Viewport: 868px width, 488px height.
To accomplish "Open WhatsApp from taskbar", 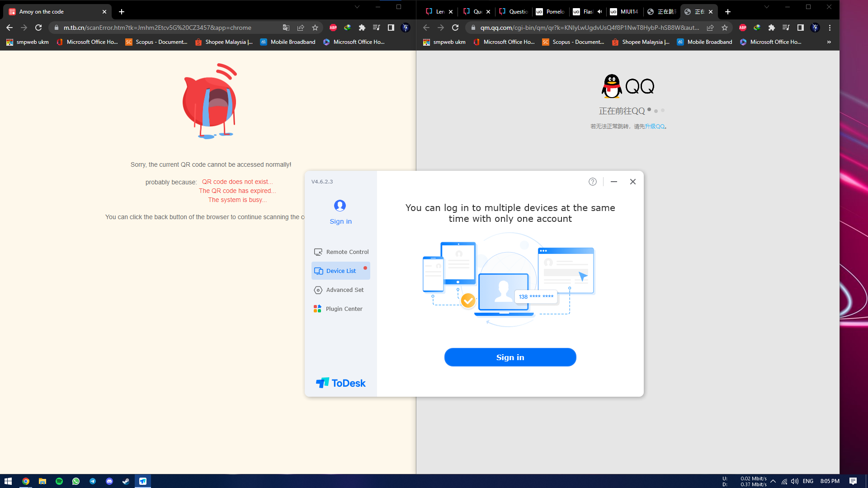I will pyautogui.click(x=76, y=481).
